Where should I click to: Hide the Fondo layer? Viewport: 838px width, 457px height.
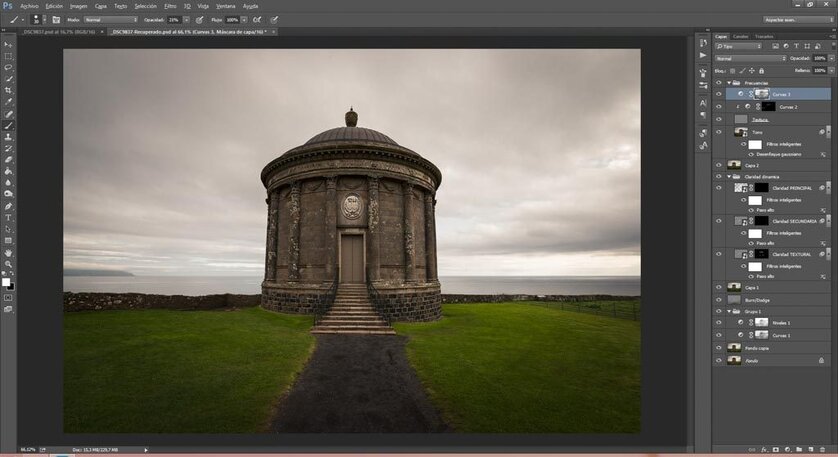(719, 359)
